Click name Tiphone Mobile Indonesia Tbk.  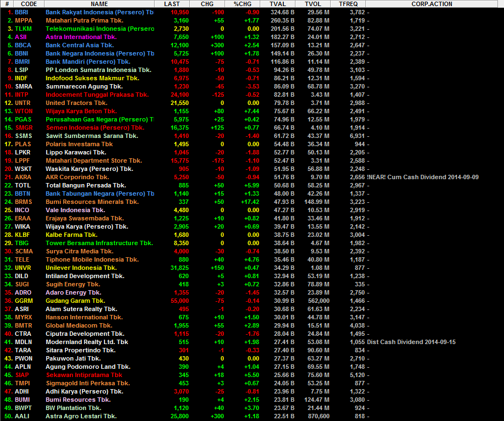(92, 259)
